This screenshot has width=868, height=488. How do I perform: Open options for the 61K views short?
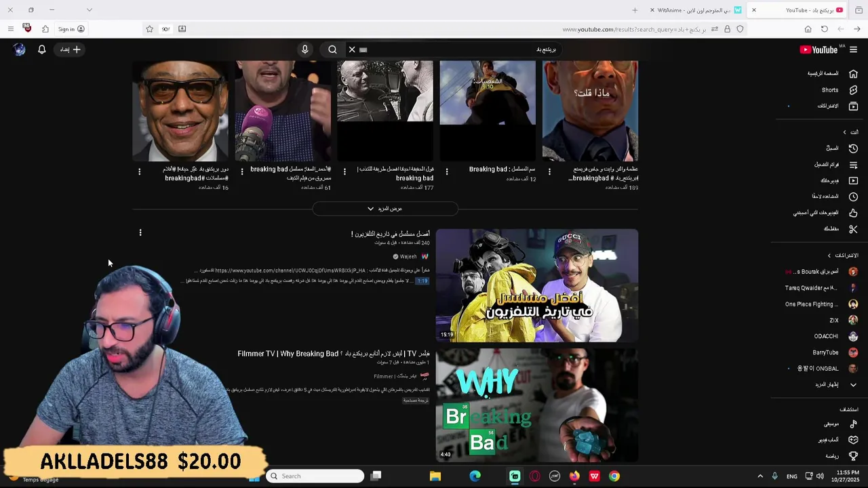click(242, 171)
